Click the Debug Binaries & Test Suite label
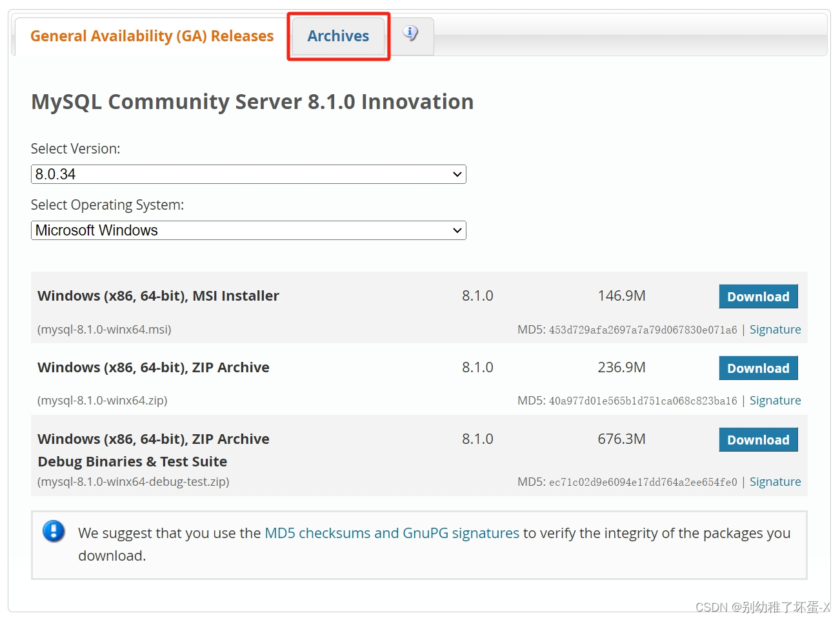This screenshot has height=620, width=840. [132, 461]
